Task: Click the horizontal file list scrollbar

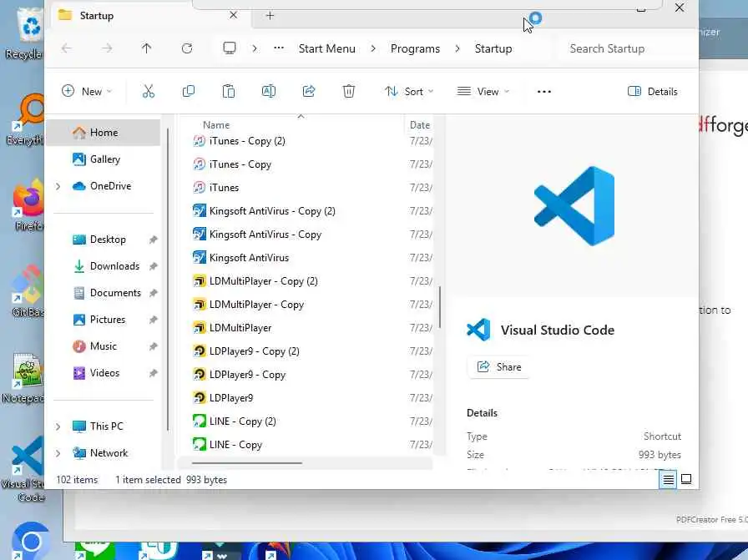Action: (x=247, y=462)
